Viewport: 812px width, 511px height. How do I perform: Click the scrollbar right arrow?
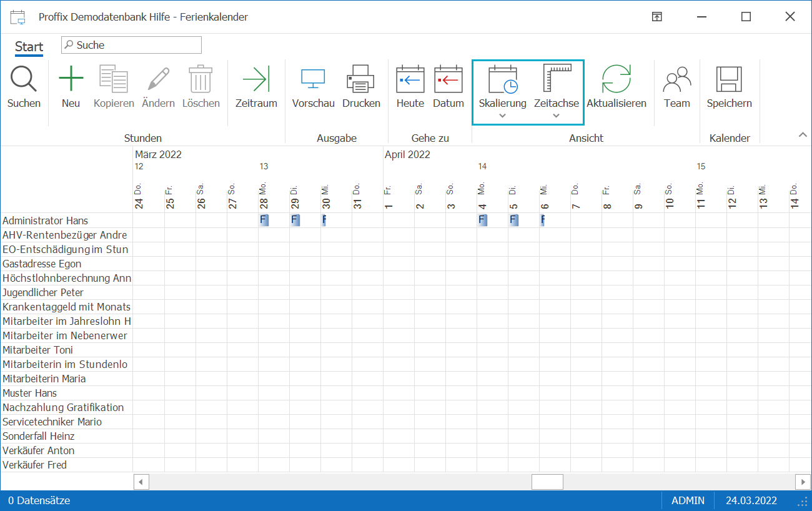pos(803,482)
